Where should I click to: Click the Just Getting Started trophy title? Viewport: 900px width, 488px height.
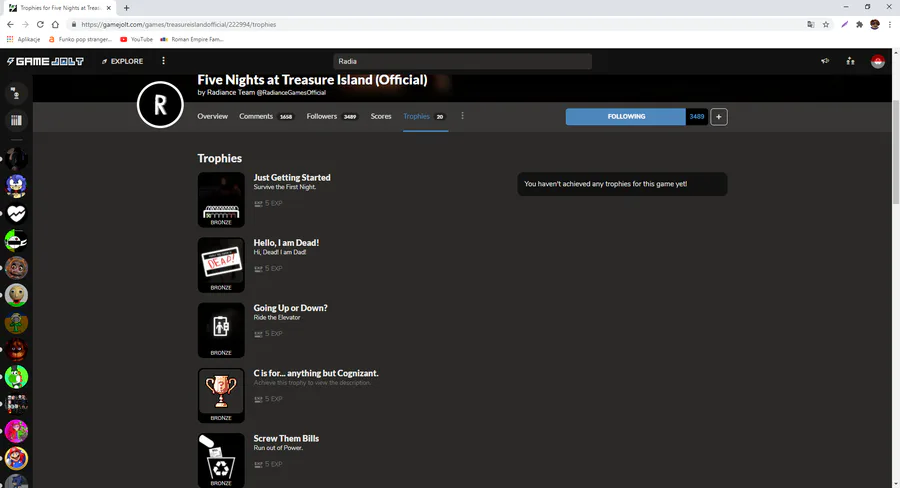(292, 177)
